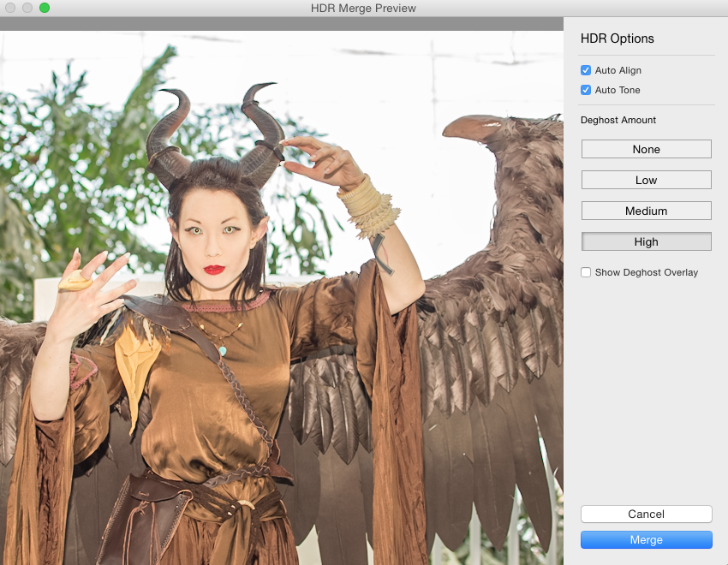
Task: Select the High deghost amount
Action: (x=647, y=241)
